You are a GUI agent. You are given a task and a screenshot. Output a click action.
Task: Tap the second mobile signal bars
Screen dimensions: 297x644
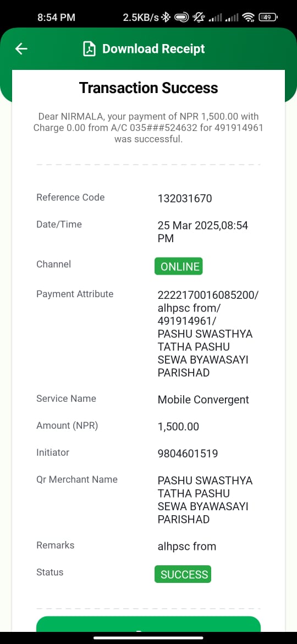pyautogui.click(x=232, y=18)
